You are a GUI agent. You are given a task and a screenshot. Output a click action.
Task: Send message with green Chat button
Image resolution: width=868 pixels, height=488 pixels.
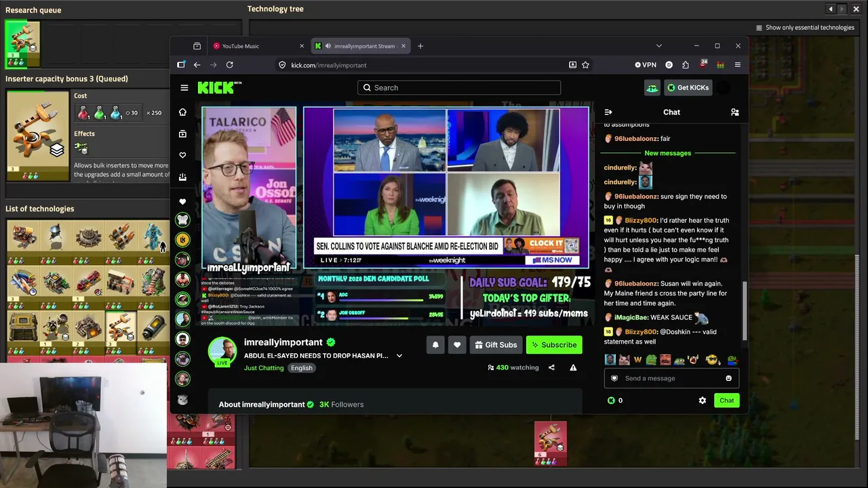726,401
